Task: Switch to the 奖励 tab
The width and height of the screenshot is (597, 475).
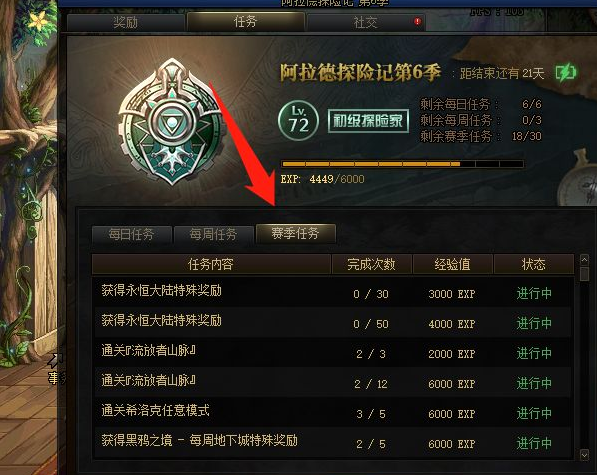Action: tap(126, 22)
